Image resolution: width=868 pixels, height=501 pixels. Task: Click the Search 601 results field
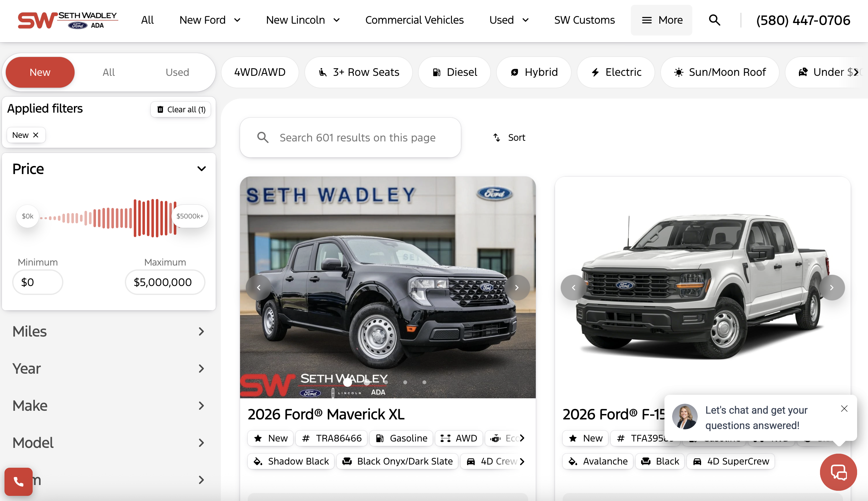[x=350, y=138]
